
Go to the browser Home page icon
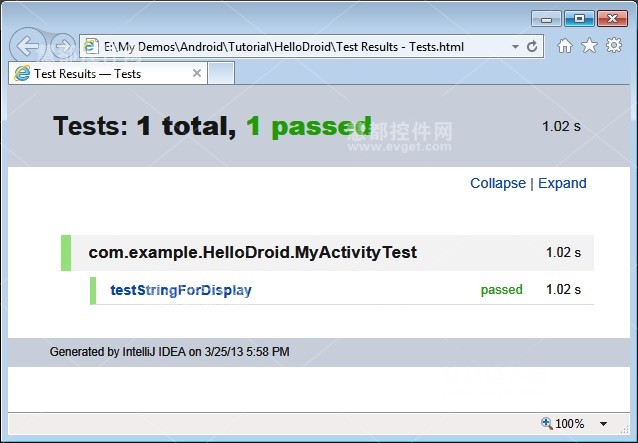pyautogui.click(x=564, y=46)
